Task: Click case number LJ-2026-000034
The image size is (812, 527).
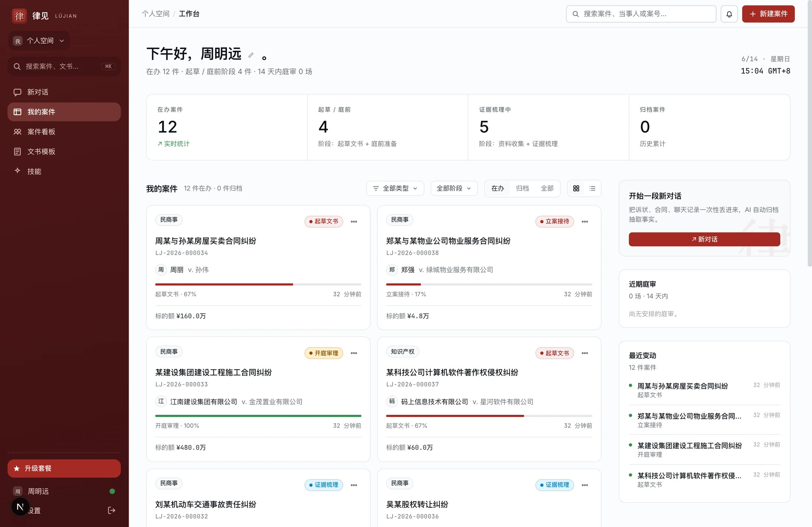Action: coord(182,253)
